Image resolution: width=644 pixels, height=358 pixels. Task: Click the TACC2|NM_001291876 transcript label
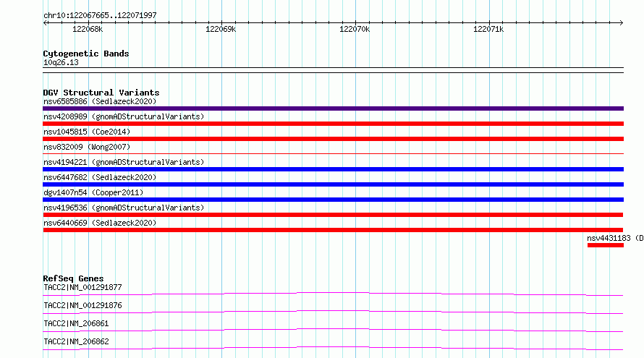(x=82, y=305)
